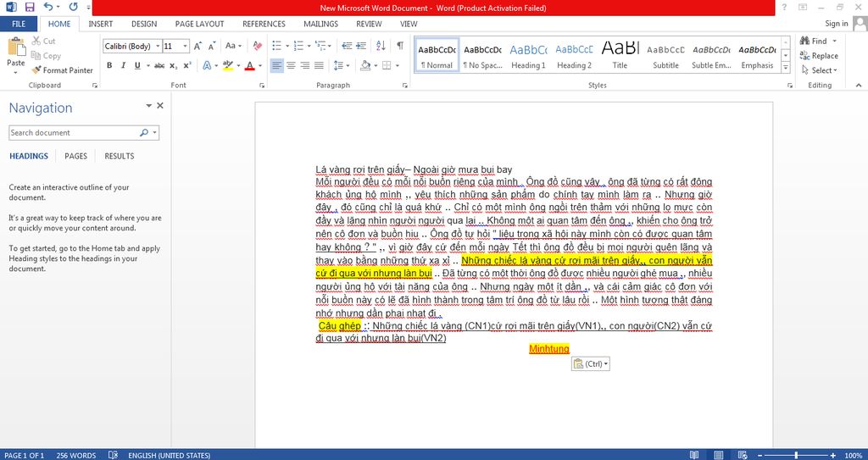Viewport: 868px width, 460px height.
Task: Toggle show paragraph marks pilcrow
Action: click(400, 46)
